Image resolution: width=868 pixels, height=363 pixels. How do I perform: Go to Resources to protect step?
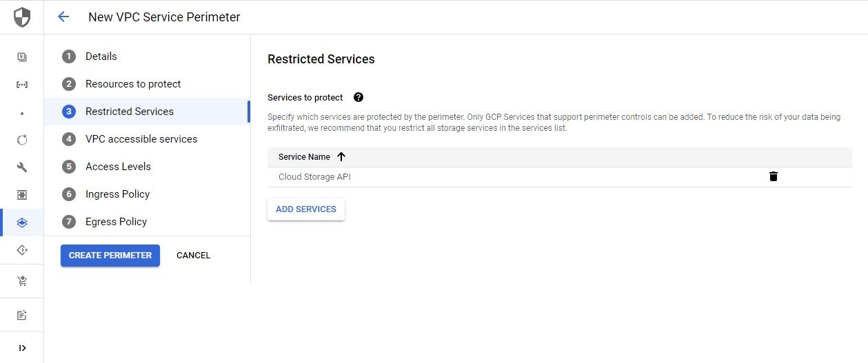coord(132,84)
